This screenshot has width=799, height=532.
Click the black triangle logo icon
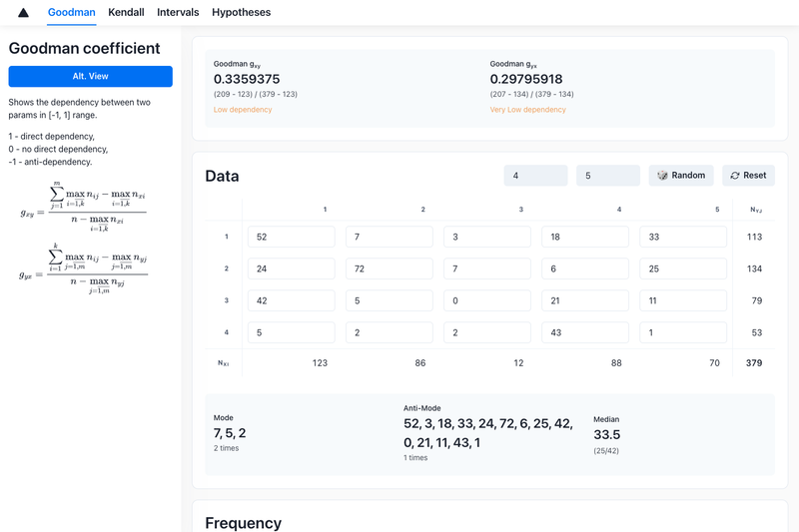click(23, 13)
